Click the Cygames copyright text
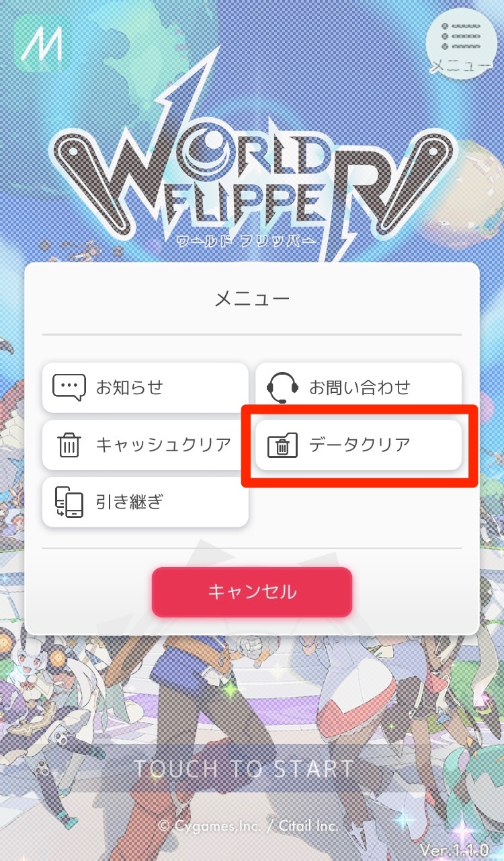The height and width of the screenshot is (861, 504). pos(249,826)
